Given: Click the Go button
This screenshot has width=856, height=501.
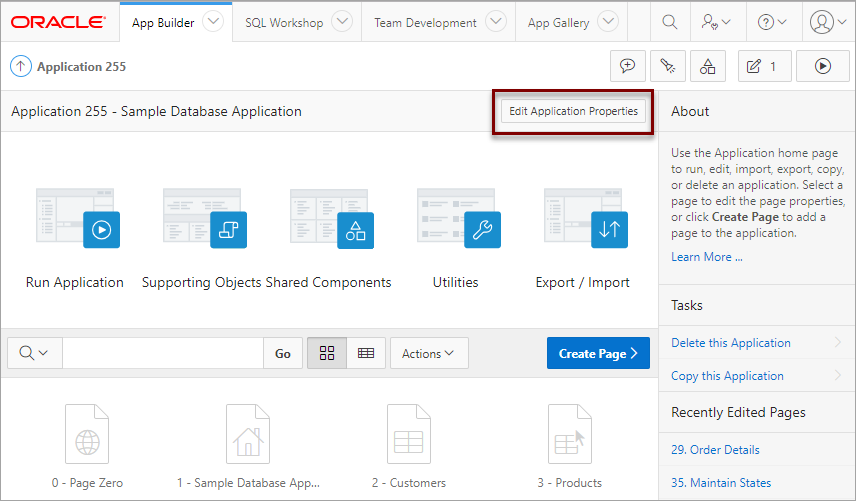Looking at the screenshot, I should point(283,353).
